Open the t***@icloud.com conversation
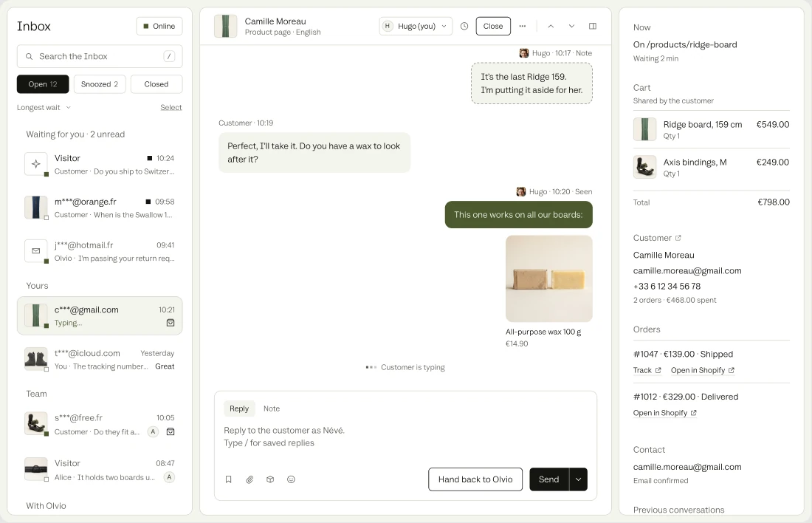The height and width of the screenshot is (523, 812). click(x=100, y=359)
